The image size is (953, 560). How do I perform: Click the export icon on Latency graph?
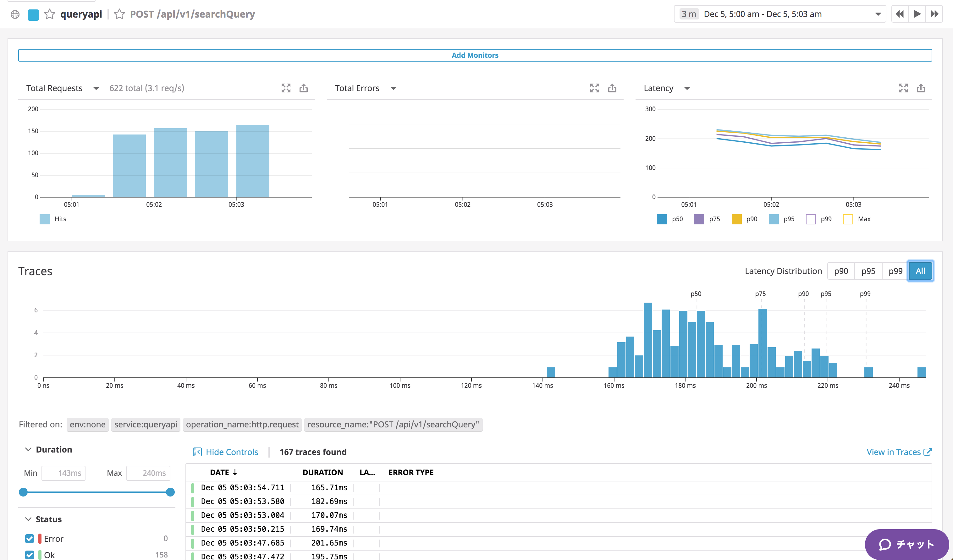921,88
